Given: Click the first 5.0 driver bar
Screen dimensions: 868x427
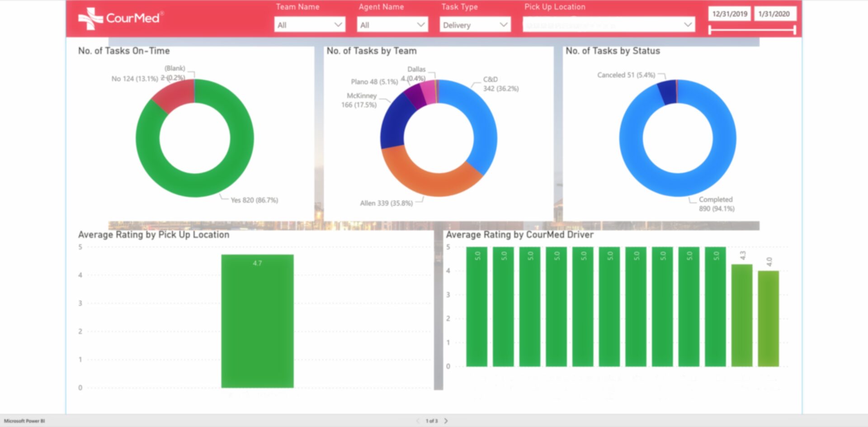Looking at the screenshot, I should point(476,306).
